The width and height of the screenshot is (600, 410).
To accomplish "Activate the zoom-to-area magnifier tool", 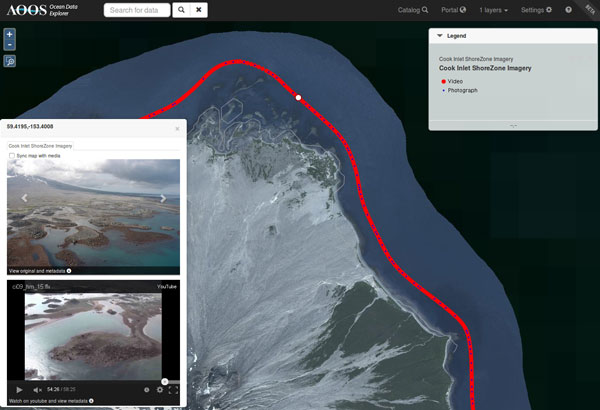I will 10,61.
